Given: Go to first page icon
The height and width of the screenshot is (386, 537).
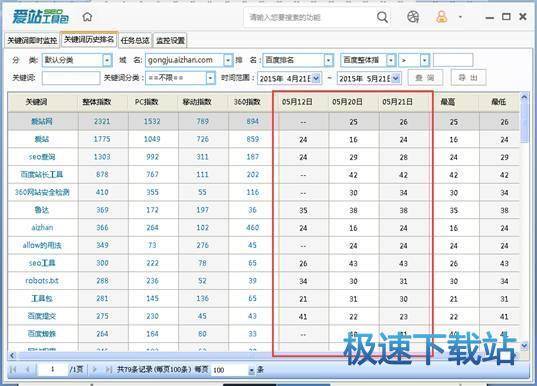Looking at the screenshot, I should coord(13,370).
